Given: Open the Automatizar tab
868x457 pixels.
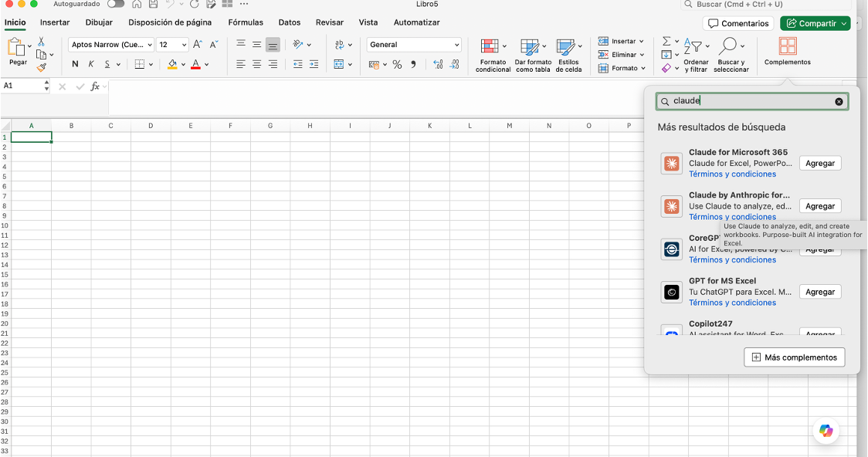Looking at the screenshot, I should [x=417, y=22].
